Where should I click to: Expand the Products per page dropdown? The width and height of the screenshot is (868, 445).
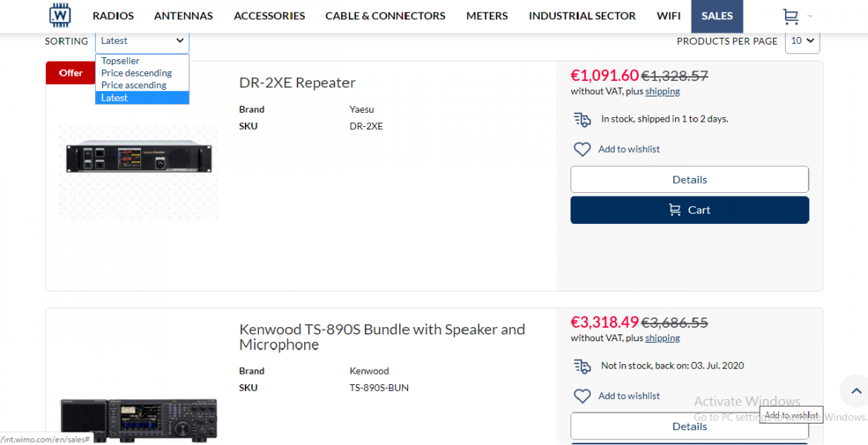(802, 41)
